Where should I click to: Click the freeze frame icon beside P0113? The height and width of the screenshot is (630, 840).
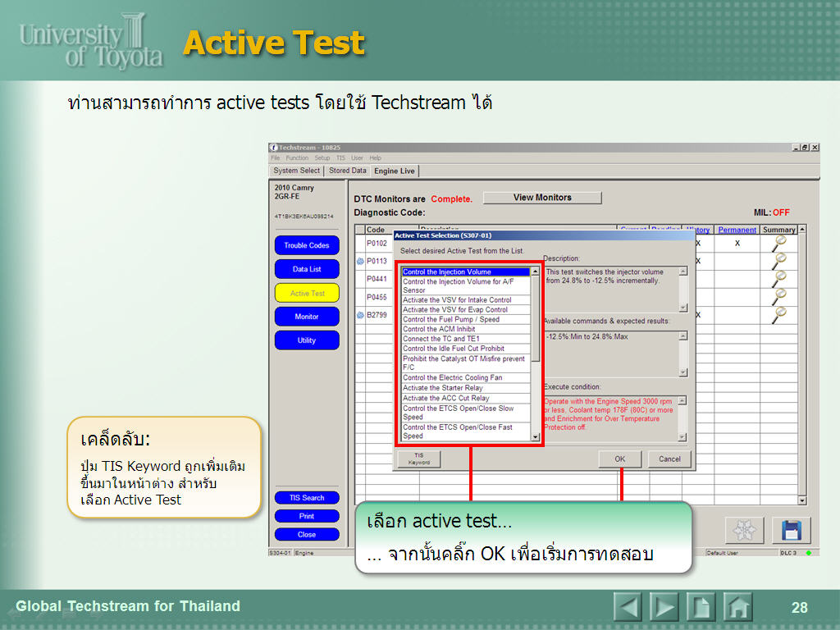point(361,261)
